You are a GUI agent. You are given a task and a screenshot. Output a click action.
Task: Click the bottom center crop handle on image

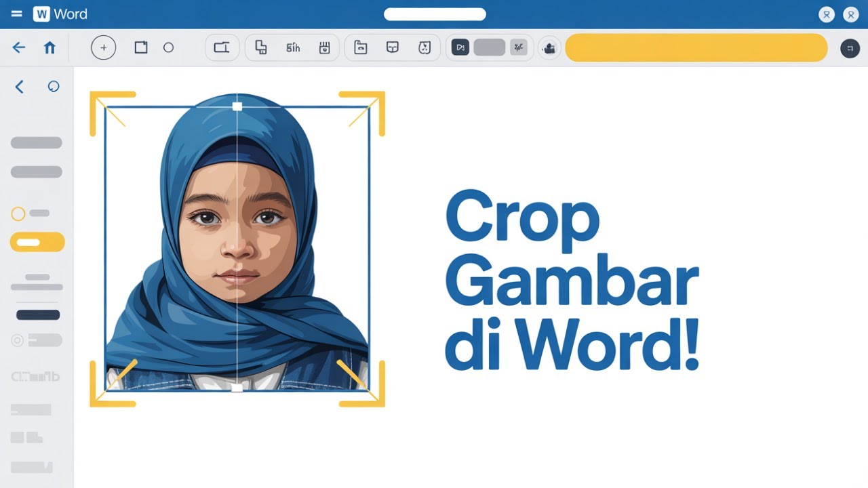pos(237,388)
